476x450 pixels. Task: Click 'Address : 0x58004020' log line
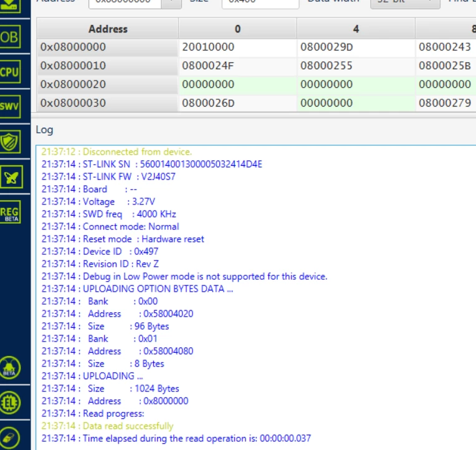[x=117, y=314]
